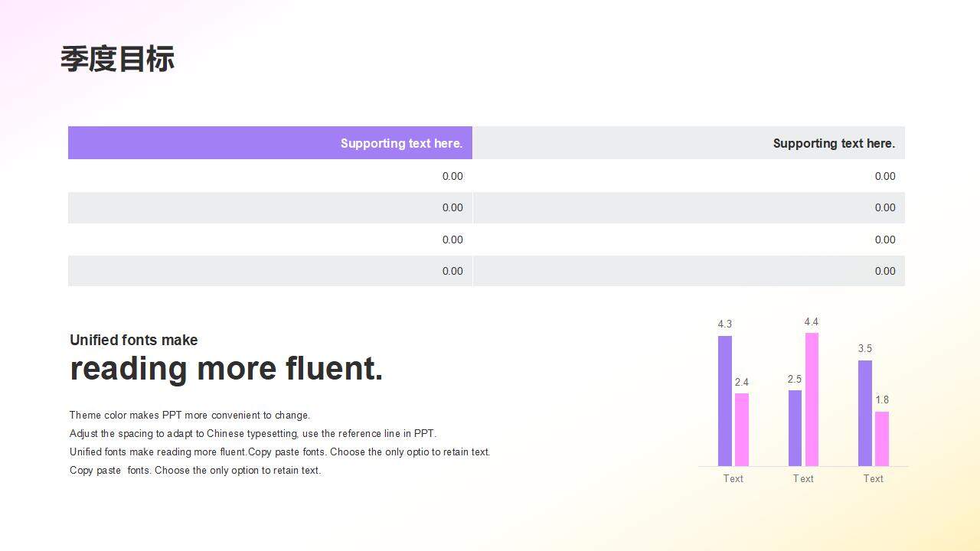
Task: Click the subheading 'Unified fonts make'
Action: click(134, 340)
